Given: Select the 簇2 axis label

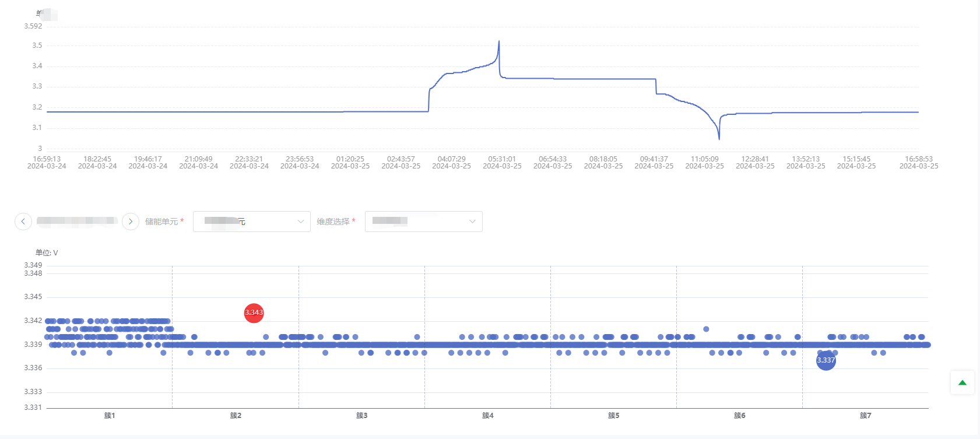Looking at the screenshot, I should tap(236, 416).
